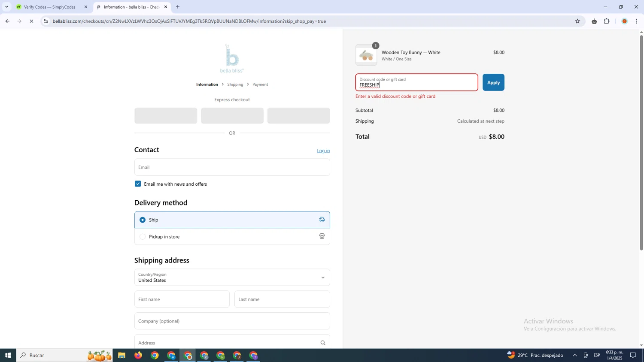
Task: Click the Calculated at next step text
Action: pos(480,121)
